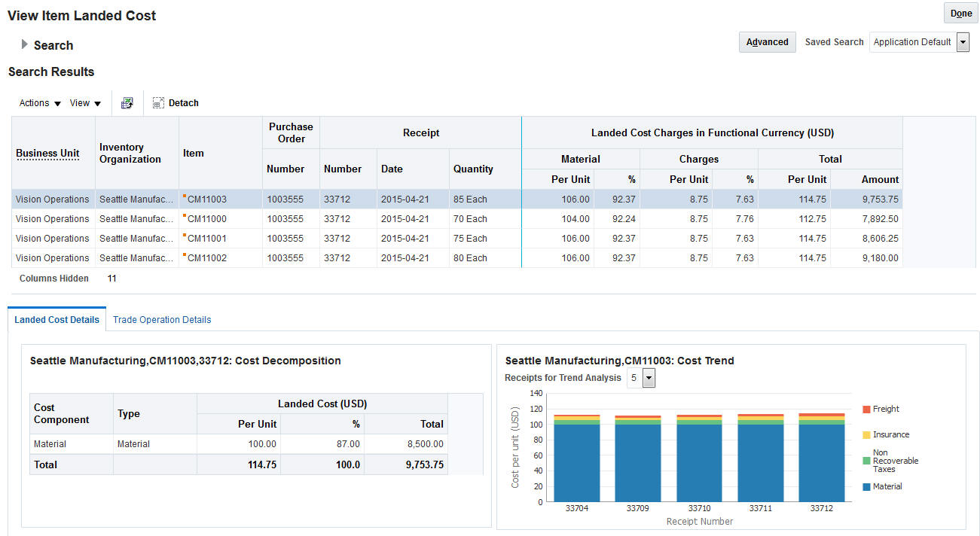
Task: Click the Freight legend color swatch
Action: pyautogui.click(x=866, y=410)
